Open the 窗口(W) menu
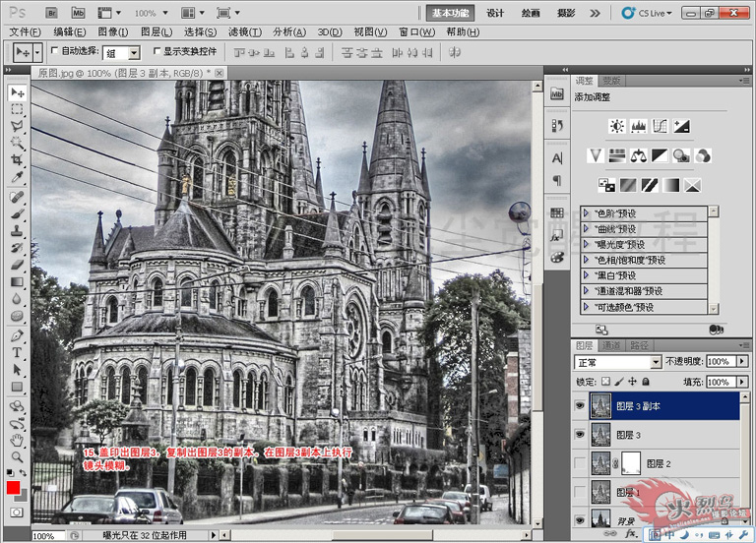Viewport: 756px width, 543px height. [x=417, y=32]
